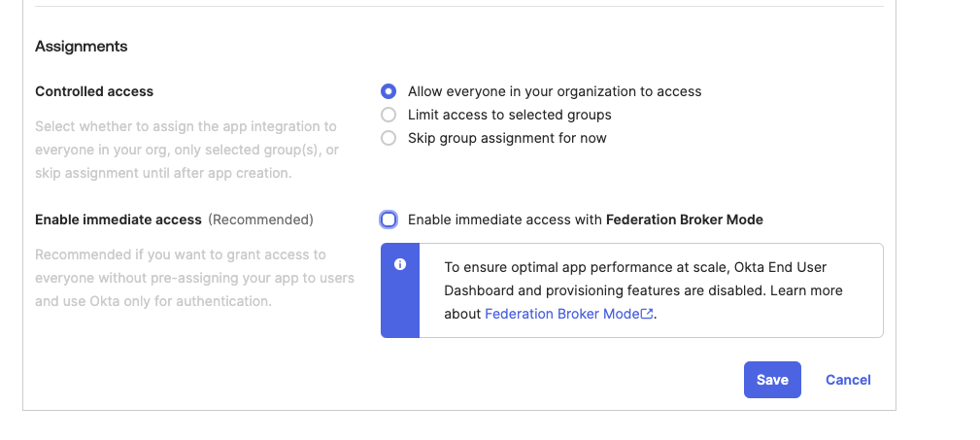Image resolution: width=980 pixels, height=440 pixels.
Task: Click the Controlled access field label
Action: click(x=94, y=91)
